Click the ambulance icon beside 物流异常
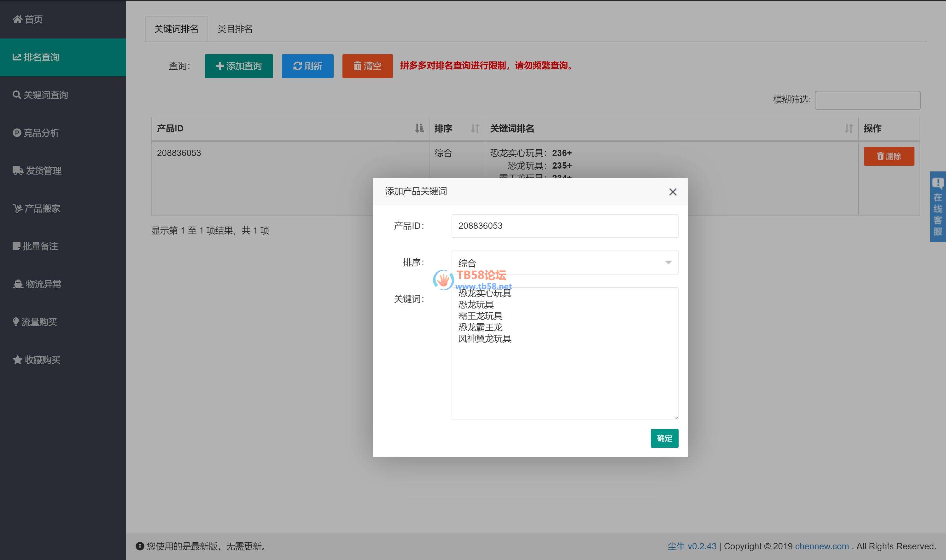 click(x=18, y=284)
